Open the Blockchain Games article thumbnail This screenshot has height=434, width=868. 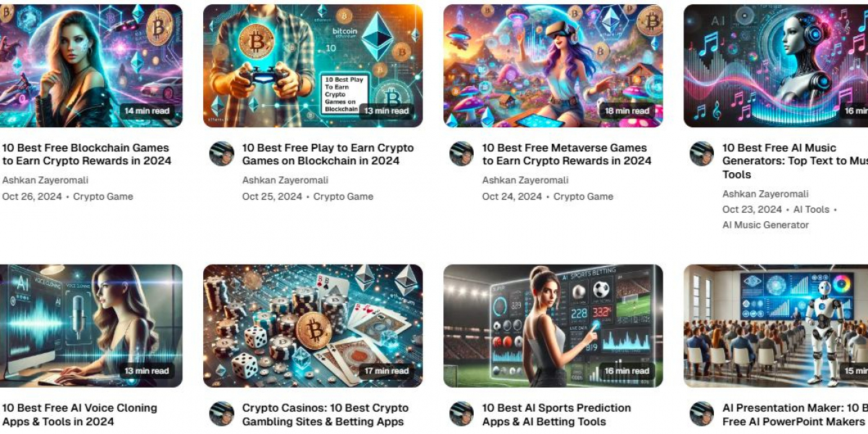(91, 66)
